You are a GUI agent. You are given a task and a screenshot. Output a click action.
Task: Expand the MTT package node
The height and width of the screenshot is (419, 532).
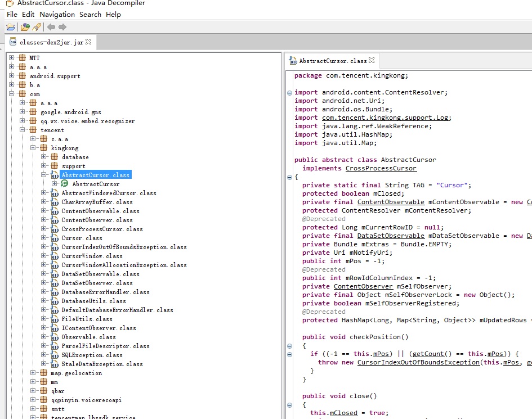click(11, 57)
